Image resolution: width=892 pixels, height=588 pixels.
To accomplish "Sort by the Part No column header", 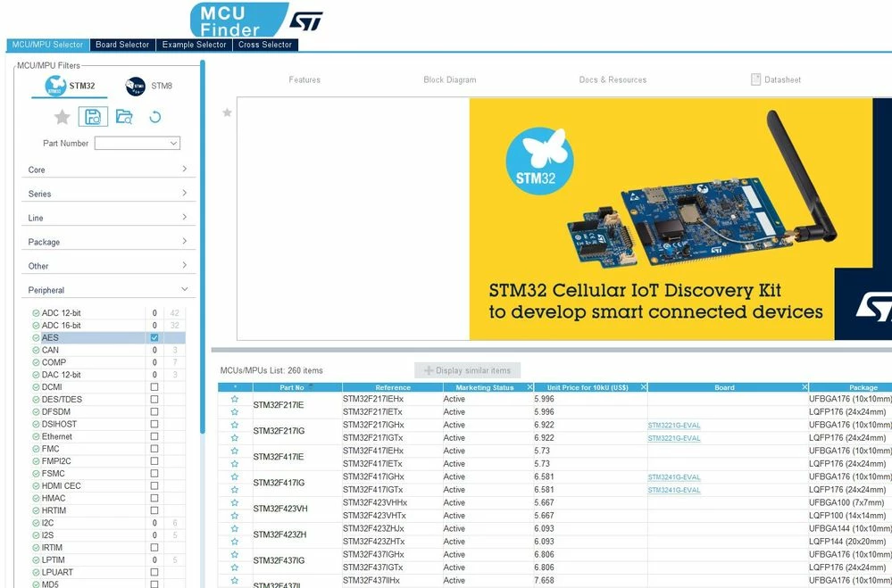I will click(x=297, y=387).
